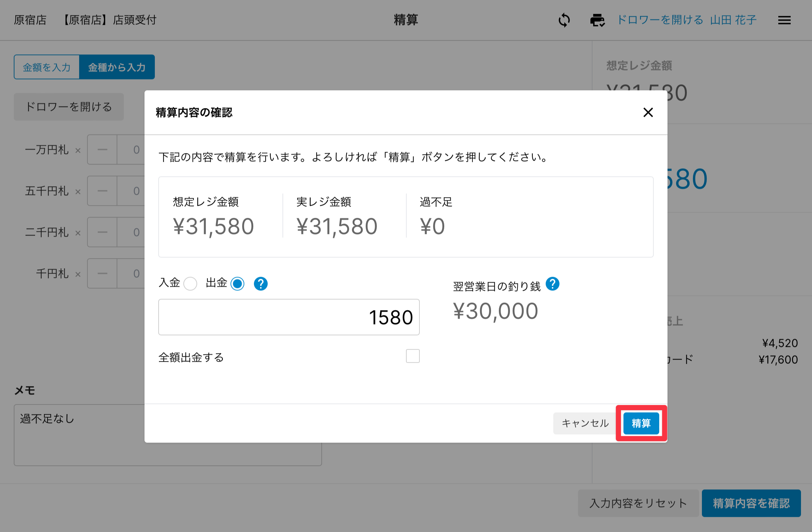Screen dimensions: 812x532
Task: Switch to 金額を入力 tab
Action: pos(47,67)
